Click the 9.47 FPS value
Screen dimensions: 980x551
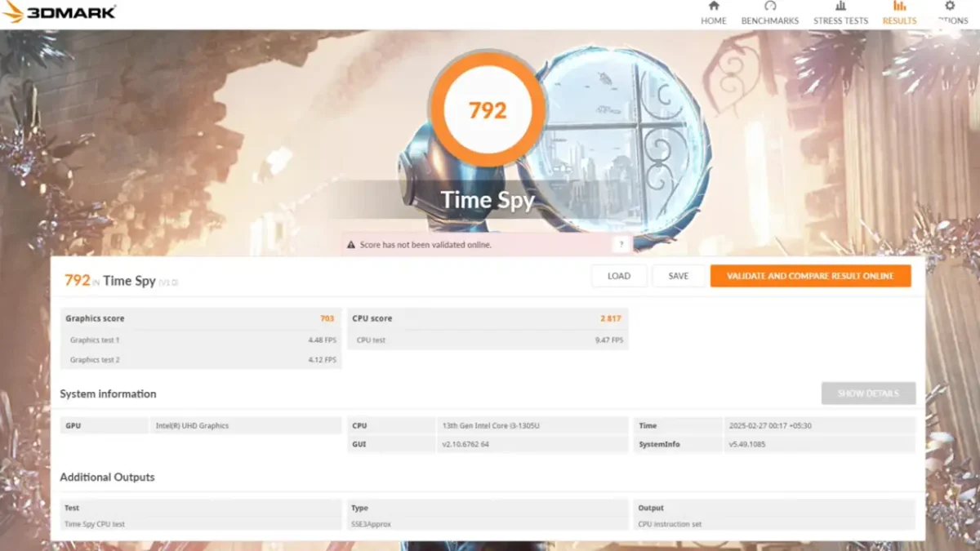point(609,340)
